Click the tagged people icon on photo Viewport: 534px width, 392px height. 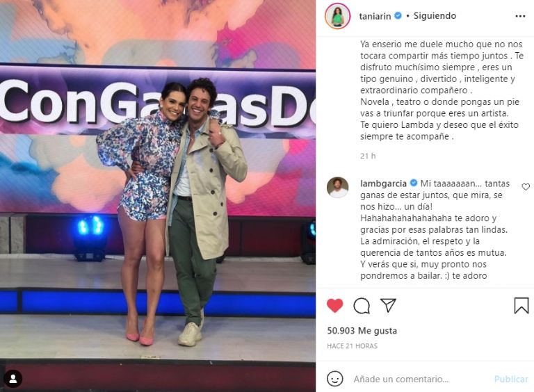[13, 379]
